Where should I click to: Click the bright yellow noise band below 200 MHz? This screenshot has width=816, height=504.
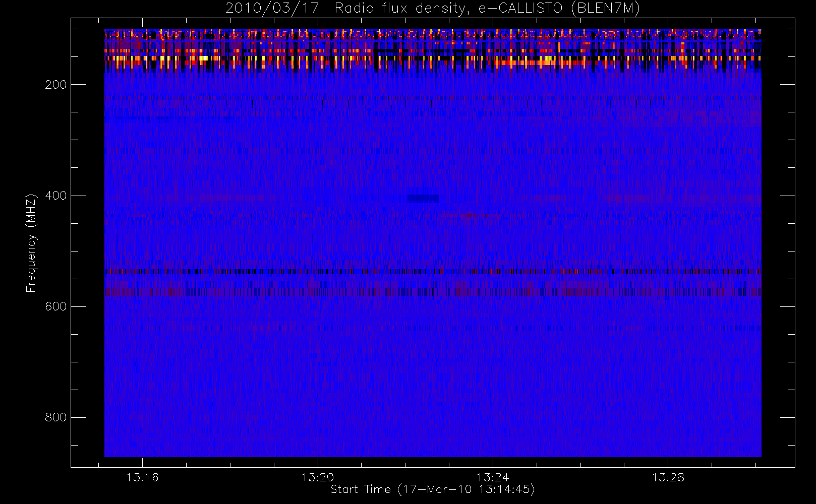433,61
